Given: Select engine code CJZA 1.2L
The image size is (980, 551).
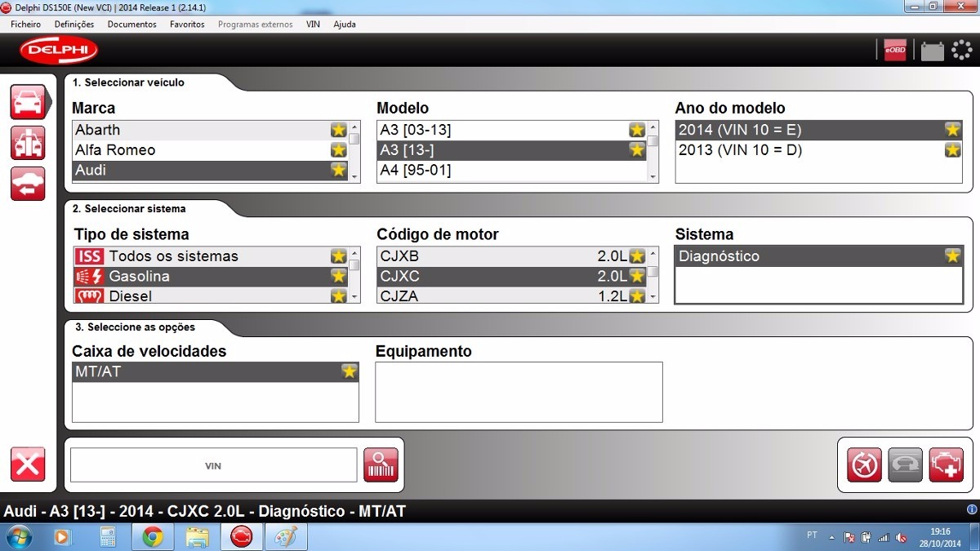Looking at the screenshot, I should (x=511, y=295).
